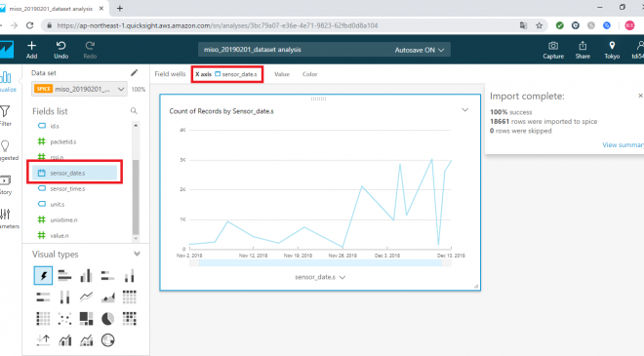644x356 pixels.
Task: Choose the vertical bar chart visual type
Action: point(86,275)
